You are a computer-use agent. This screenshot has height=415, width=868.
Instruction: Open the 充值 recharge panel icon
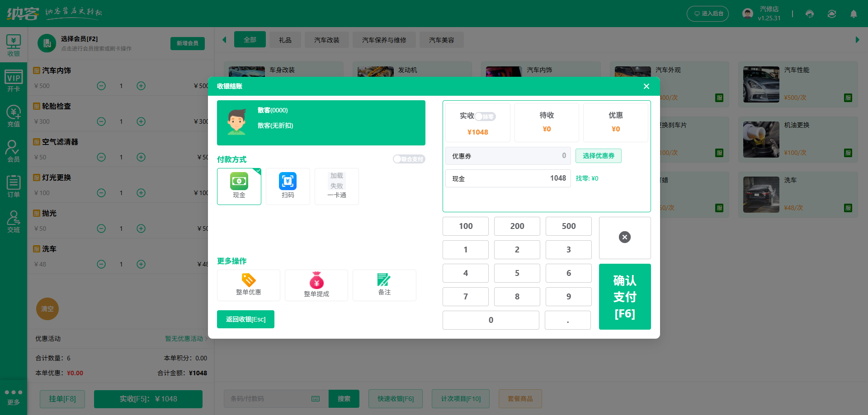pyautogui.click(x=14, y=117)
